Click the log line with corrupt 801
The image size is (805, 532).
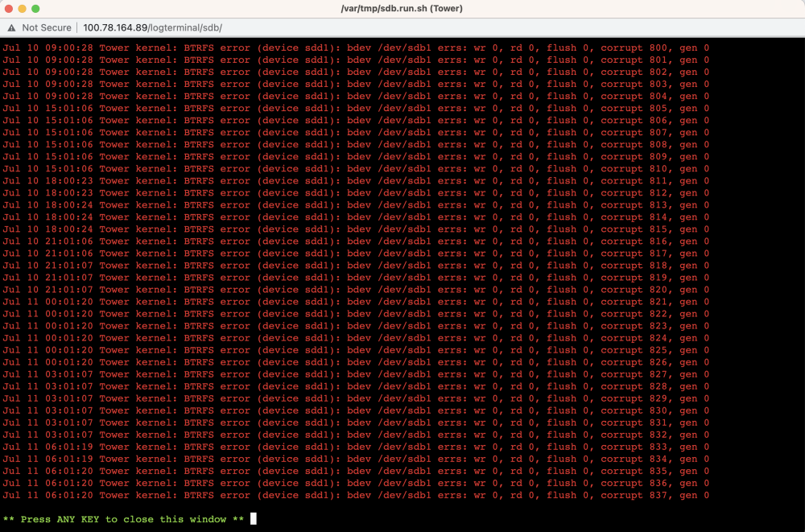pos(356,60)
